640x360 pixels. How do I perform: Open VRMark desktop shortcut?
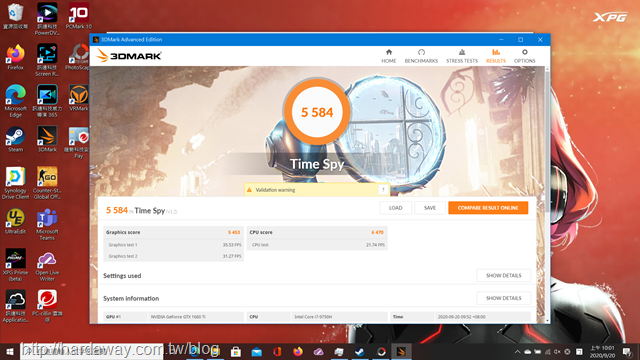point(78,98)
